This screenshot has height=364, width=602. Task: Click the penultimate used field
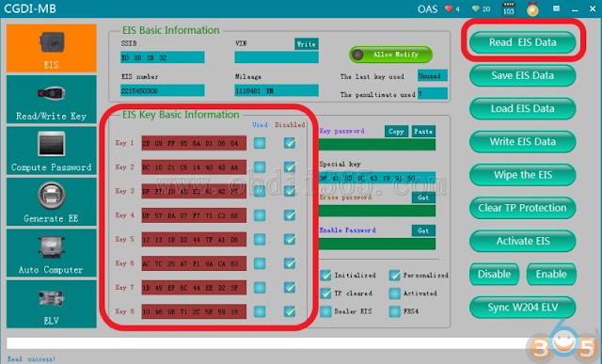coord(433,93)
